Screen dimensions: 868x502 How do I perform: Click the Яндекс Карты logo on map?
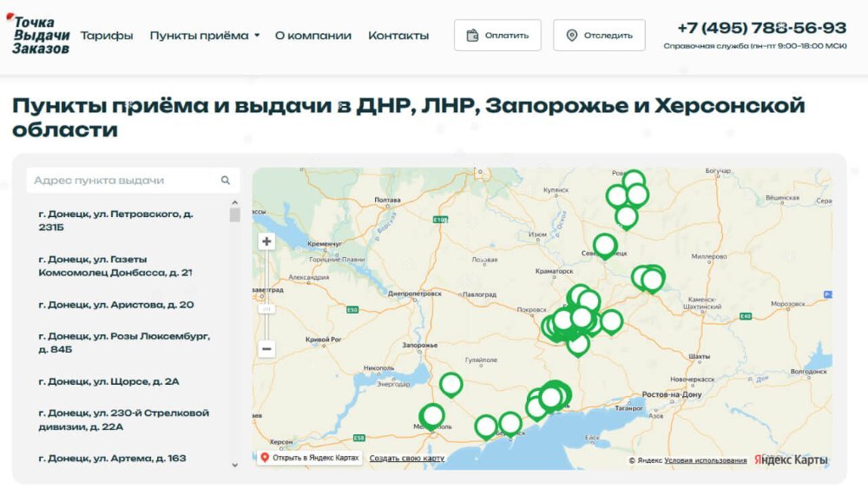791,459
